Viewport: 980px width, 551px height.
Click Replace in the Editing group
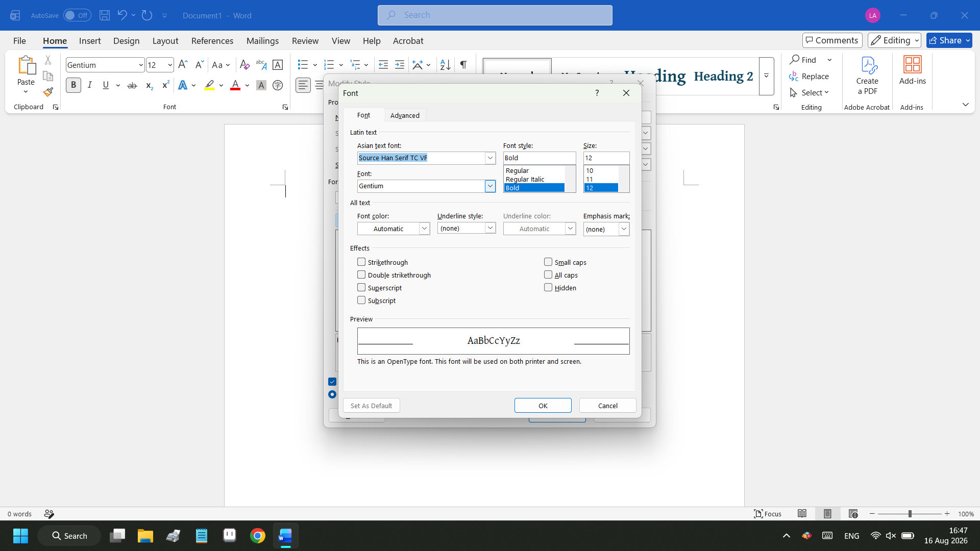[x=809, y=76]
